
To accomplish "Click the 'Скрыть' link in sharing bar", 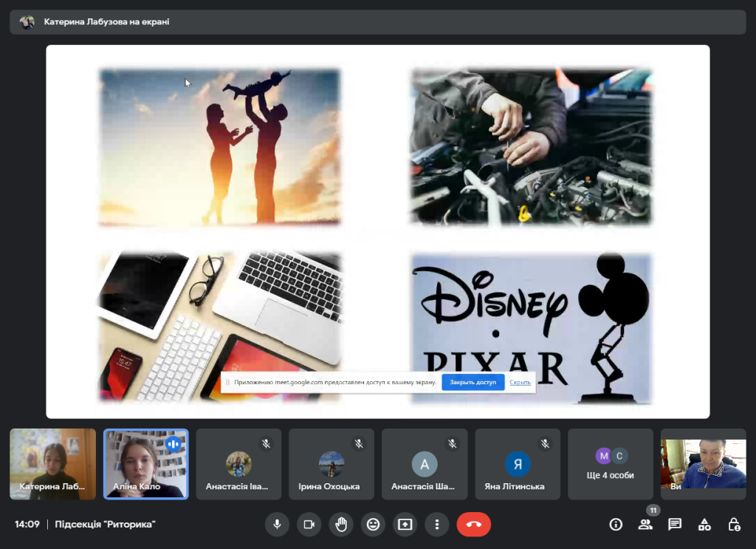I will pos(520,383).
